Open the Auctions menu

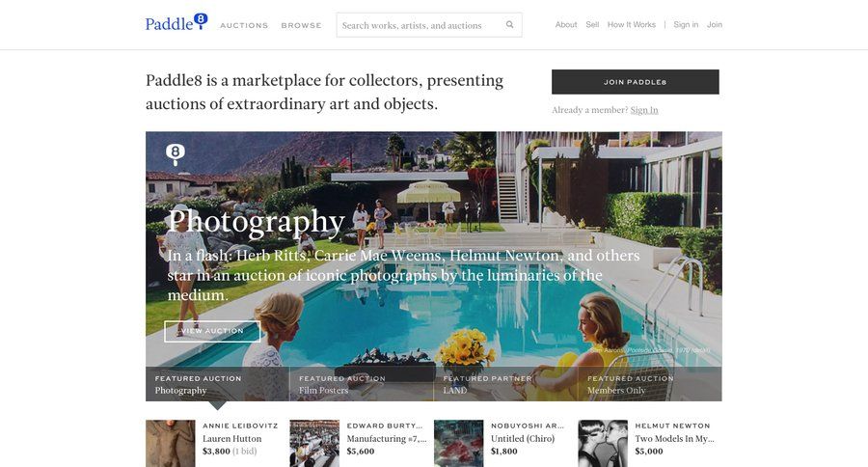pos(244,25)
